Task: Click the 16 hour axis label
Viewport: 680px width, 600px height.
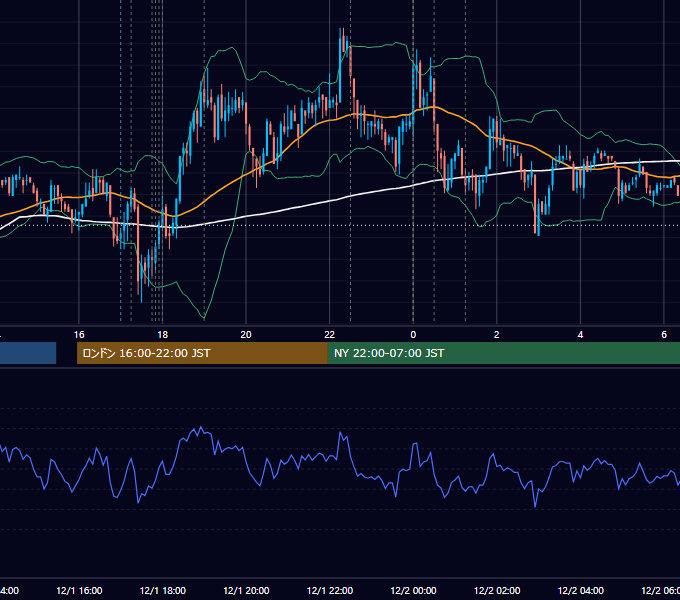Action: pyautogui.click(x=79, y=335)
